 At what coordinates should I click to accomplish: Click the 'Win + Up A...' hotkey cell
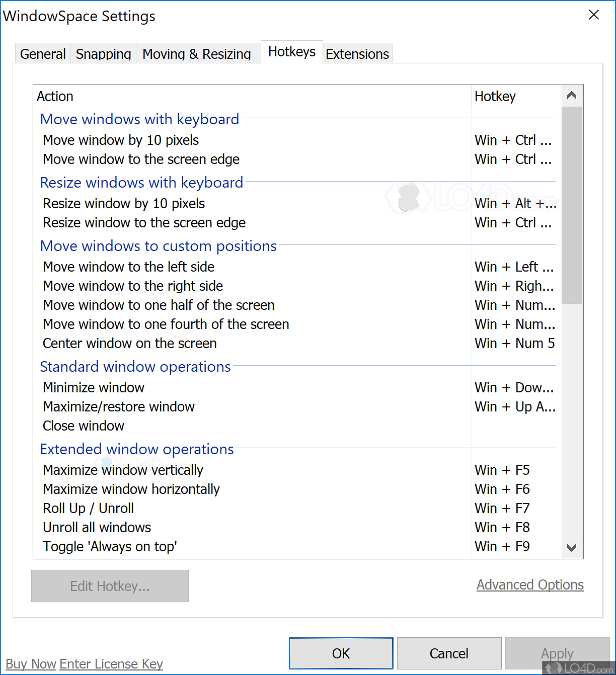[515, 406]
